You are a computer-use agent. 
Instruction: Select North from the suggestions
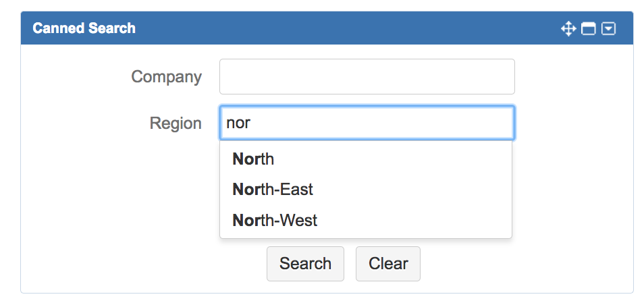[x=253, y=159]
